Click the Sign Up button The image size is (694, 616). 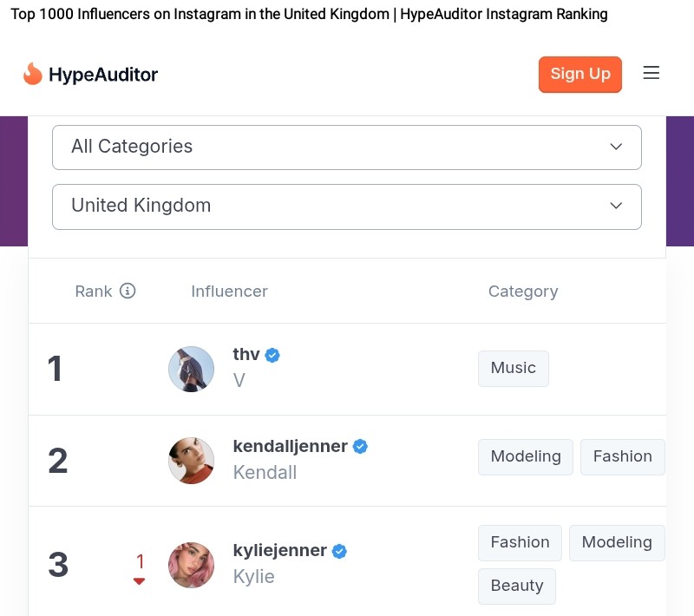pyautogui.click(x=580, y=75)
